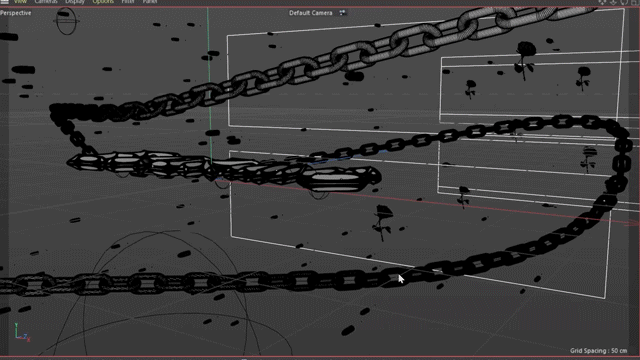Open the Panel menu
Image resolution: width=640 pixels, height=360 pixels.
(150, 2)
